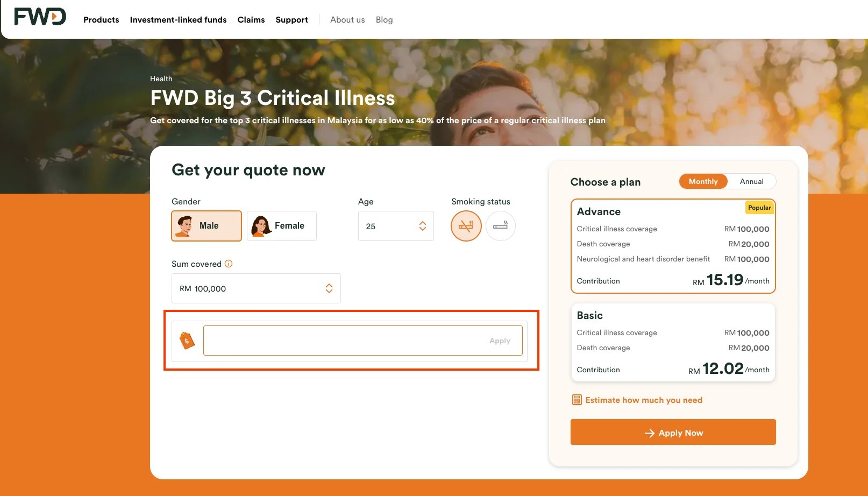Open the Support menu
Image resolution: width=868 pixels, height=496 pixels.
[x=292, y=20]
